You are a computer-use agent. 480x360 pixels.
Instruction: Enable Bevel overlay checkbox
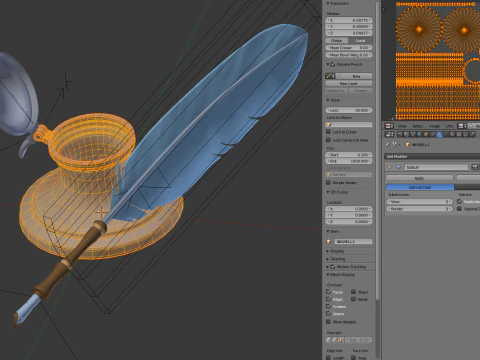pyautogui.click(x=353, y=299)
